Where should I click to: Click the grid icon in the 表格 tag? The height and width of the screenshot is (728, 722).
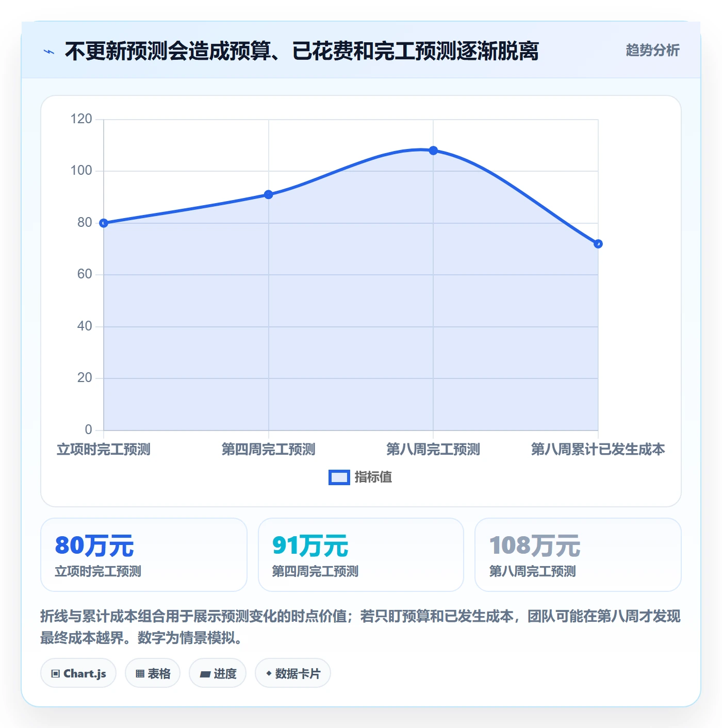140,674
